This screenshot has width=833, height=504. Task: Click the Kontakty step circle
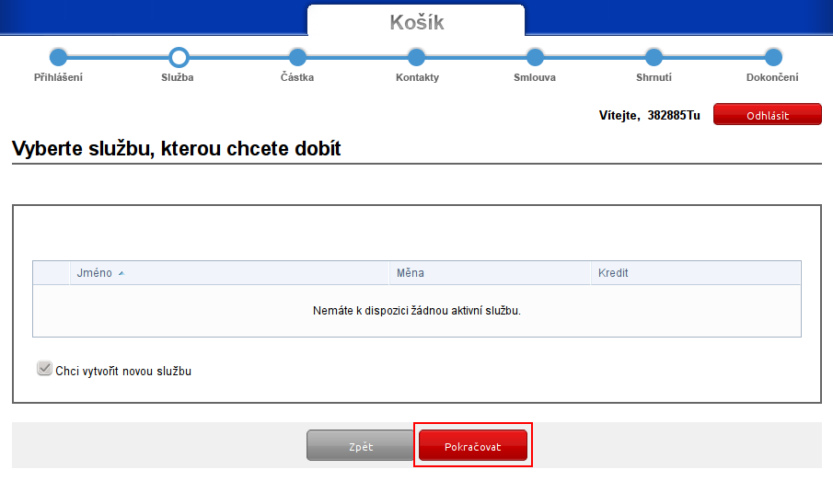(417, 57)
